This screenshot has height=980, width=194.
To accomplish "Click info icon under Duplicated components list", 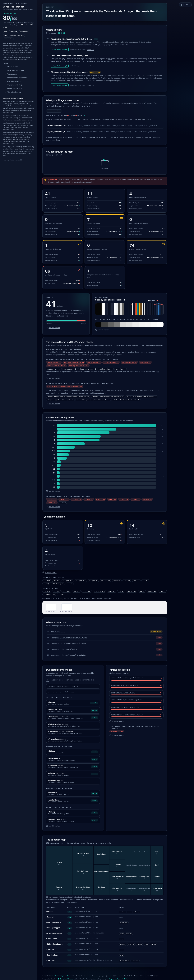I will point(47,826).
